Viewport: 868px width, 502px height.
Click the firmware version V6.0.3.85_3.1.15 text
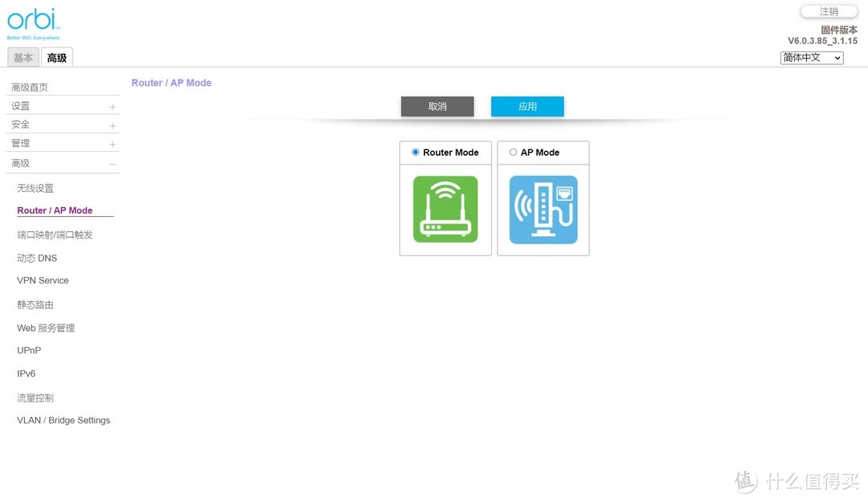(823, 41)
